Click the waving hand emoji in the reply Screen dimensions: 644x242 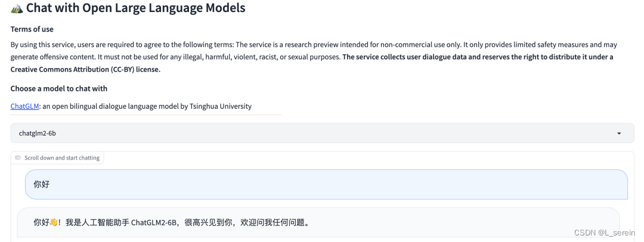point(53,223)
